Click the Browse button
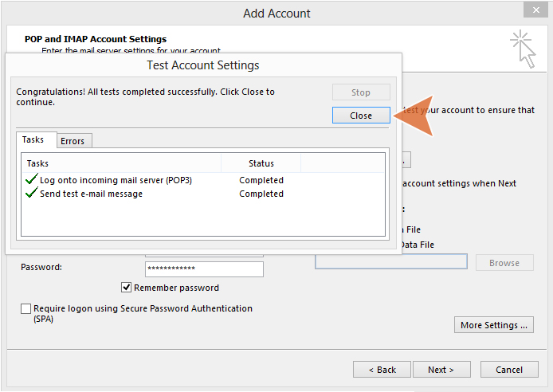The height and width of the screenshot is (392, 553). (504, 263)
